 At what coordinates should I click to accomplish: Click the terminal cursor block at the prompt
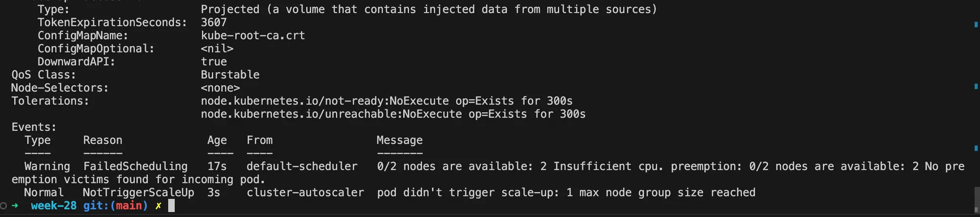171,206
